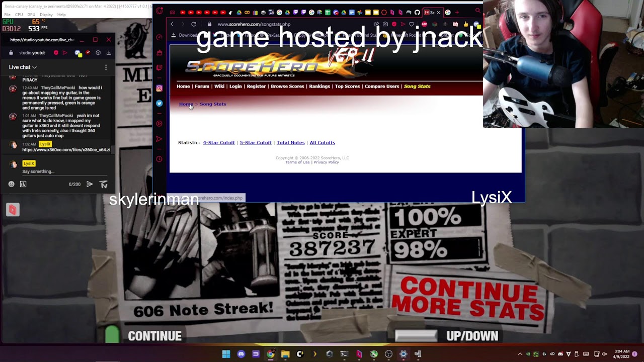644x362 pixels.
Task: Click Home in the ScoreHero navigation bar
Action: (183, 86)
